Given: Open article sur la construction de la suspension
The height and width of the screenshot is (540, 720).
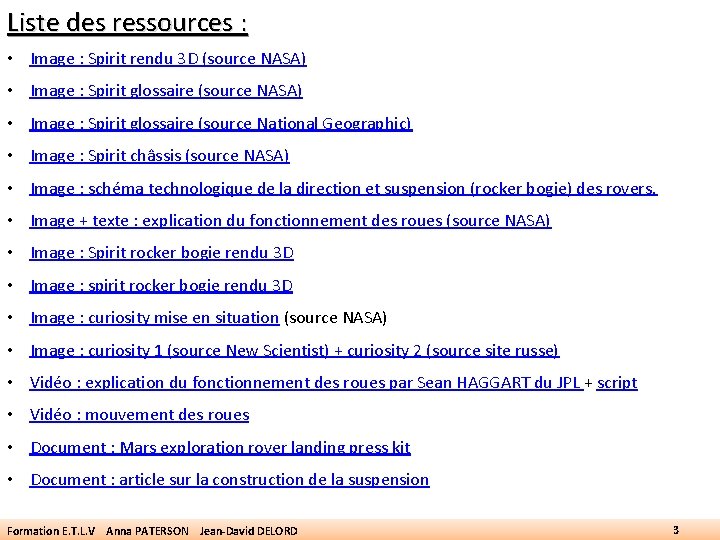Looking at the screenshot, I should tap(230, 479).
